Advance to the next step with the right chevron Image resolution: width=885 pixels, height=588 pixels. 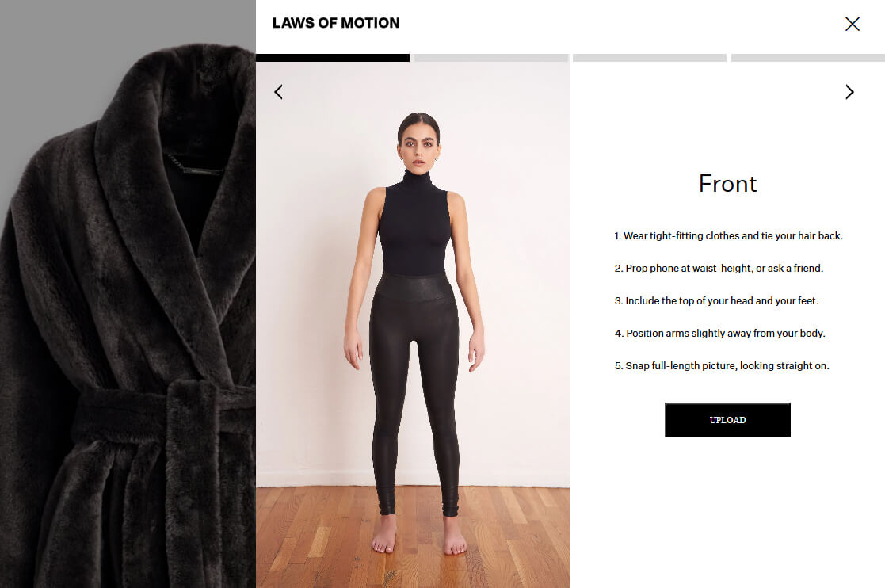pos(849,92)
